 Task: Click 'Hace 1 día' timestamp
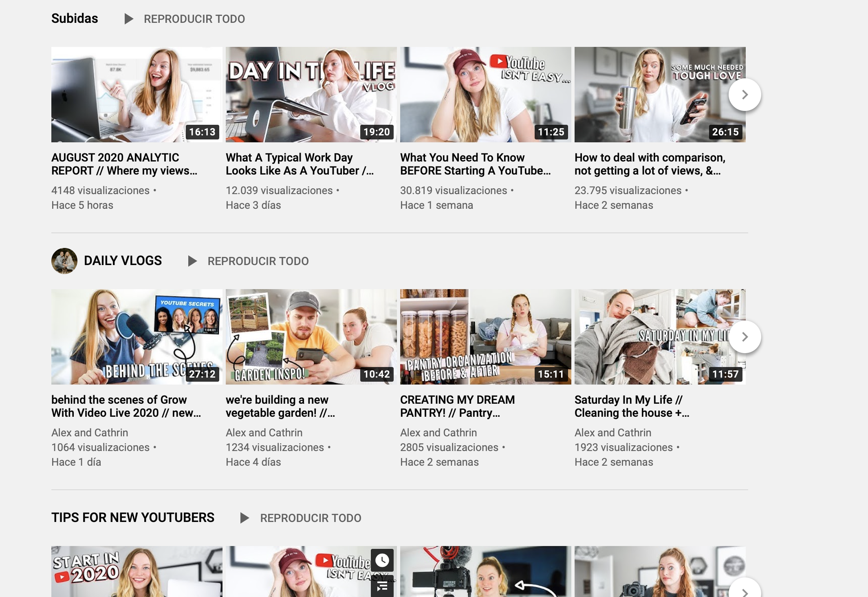pos(76,462)
